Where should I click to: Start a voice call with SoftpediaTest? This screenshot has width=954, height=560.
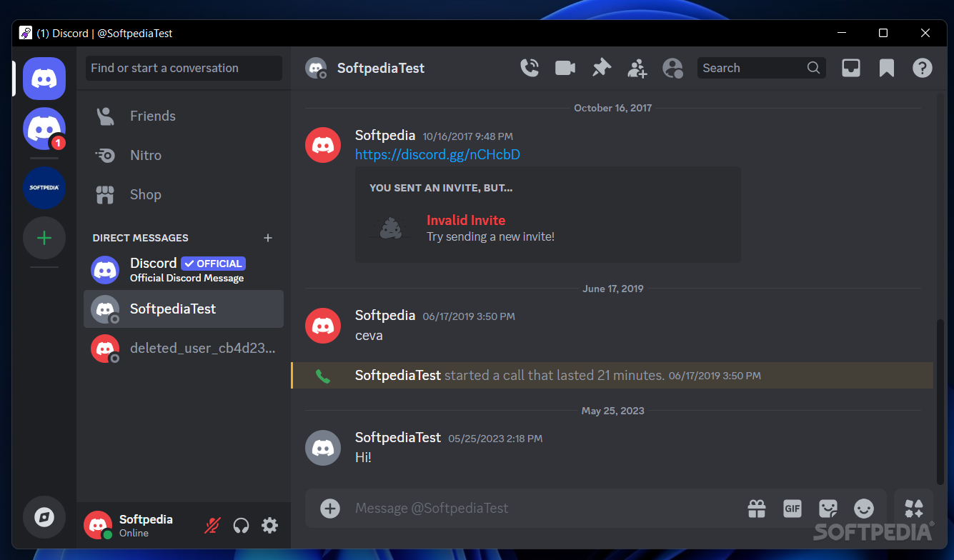[529, 68]
